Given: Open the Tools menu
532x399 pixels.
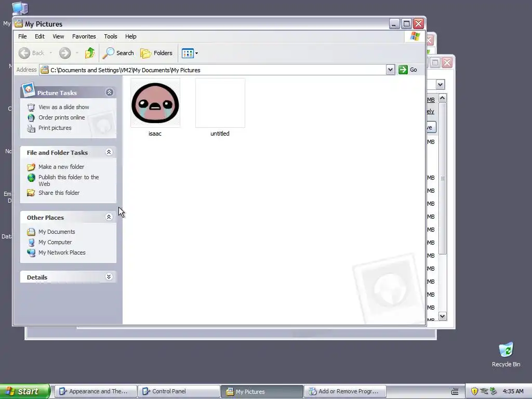Looking at the screenshot, I should tap(111, 36).
